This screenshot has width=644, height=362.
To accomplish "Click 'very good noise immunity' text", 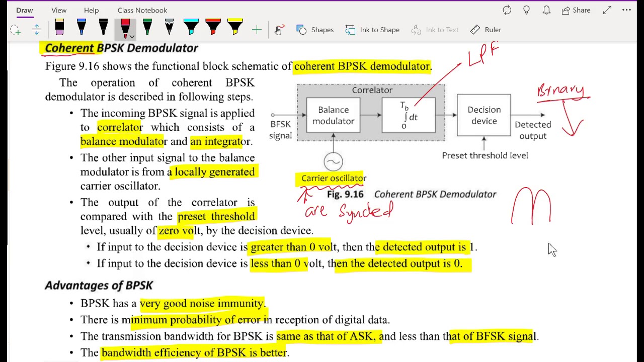I will (202, 303).
